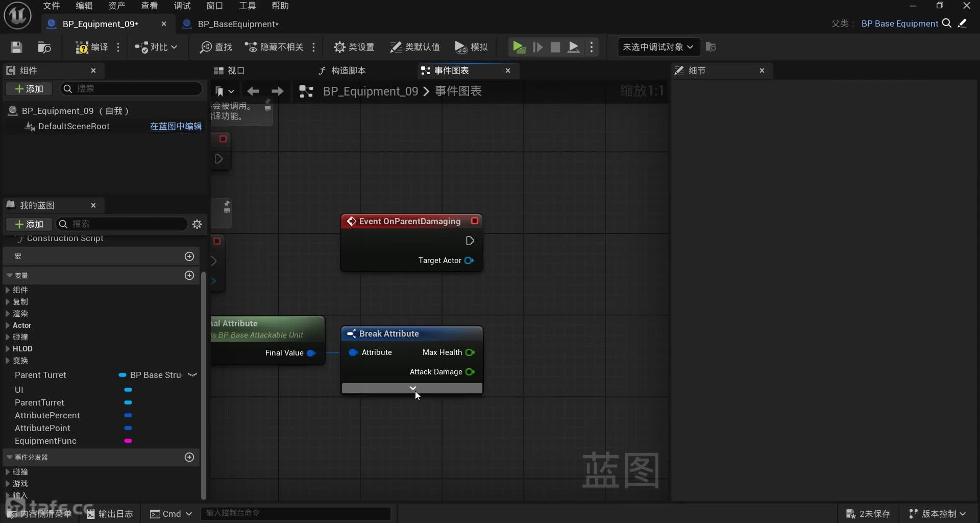Click Add (添加) in Components panel
Image resolution: width=980 pixels, height=523 pixels.
(29, 89)
